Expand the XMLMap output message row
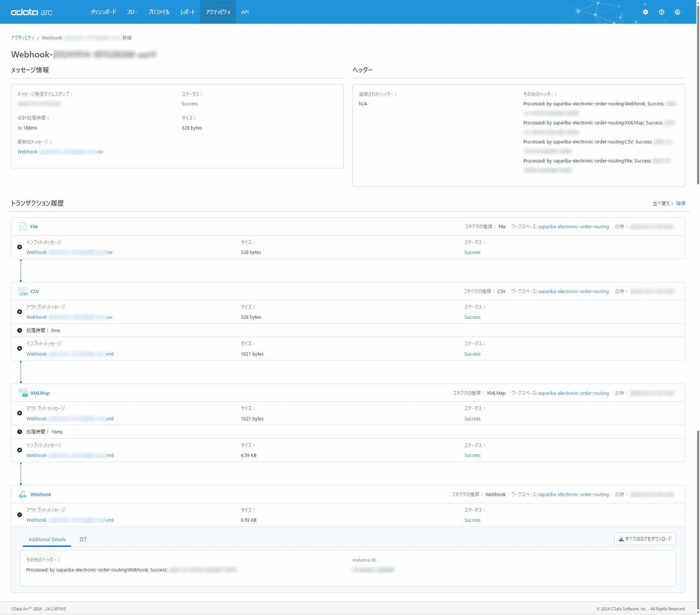 (20, 413)
